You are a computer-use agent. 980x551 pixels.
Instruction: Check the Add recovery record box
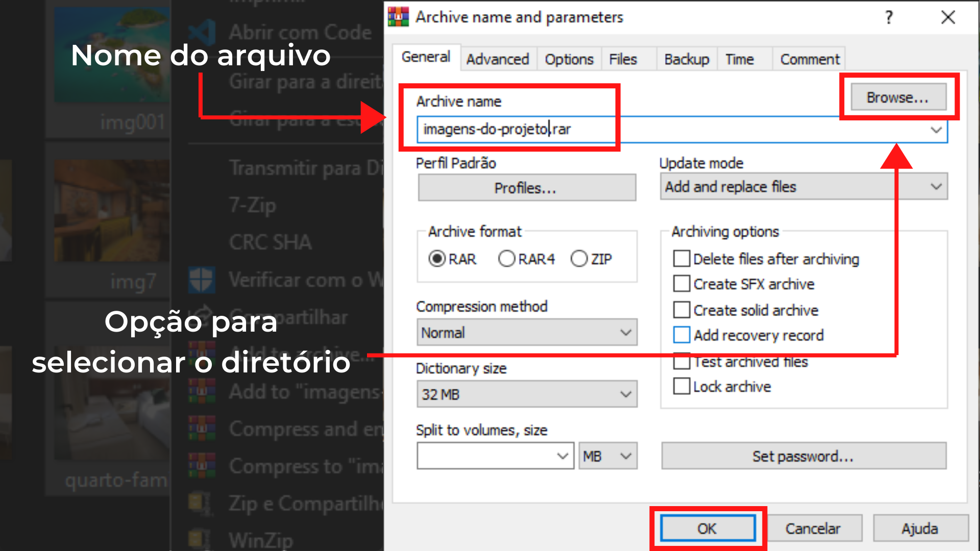coord(681,335)
